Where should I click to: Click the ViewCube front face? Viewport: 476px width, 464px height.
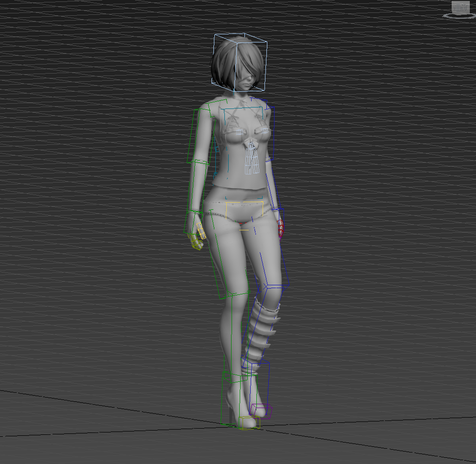[460, 8]
